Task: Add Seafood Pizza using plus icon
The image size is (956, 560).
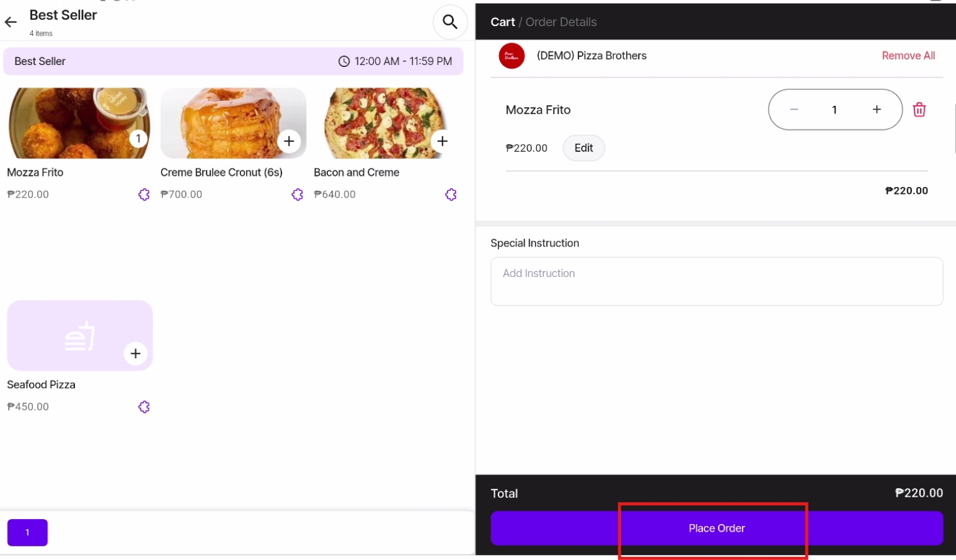Action: [135, 354]
